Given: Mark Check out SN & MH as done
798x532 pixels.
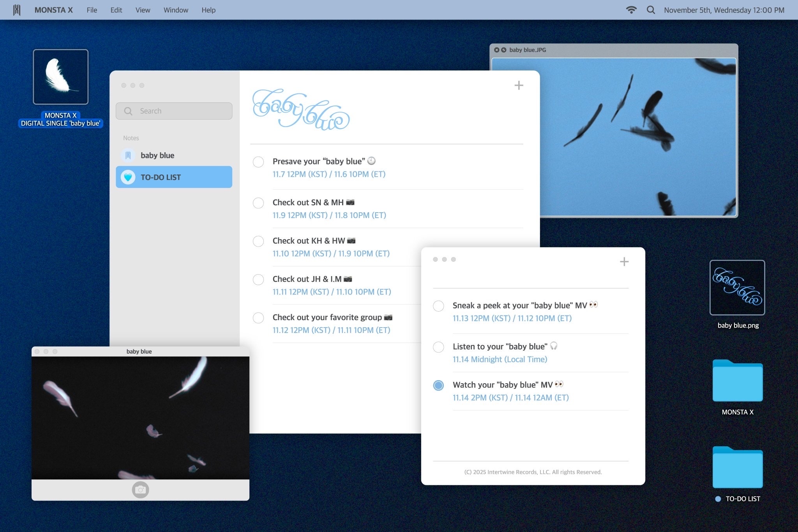Looking at the screenshot, I should 258,203.
